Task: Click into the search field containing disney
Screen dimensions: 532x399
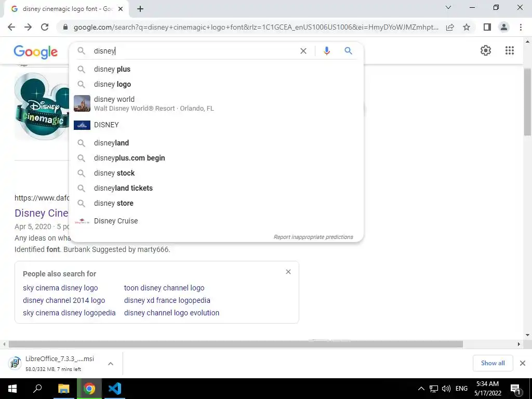Action: coord(193,51)
